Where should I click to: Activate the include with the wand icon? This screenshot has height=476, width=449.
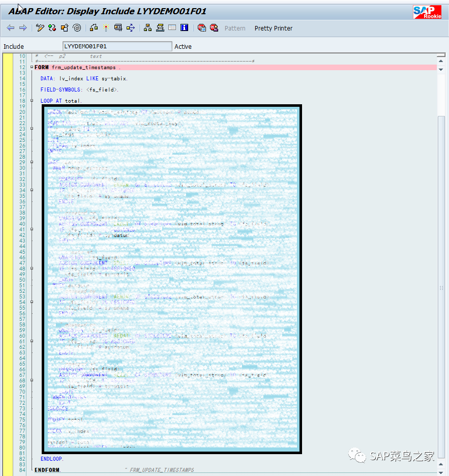coord(106,28)
